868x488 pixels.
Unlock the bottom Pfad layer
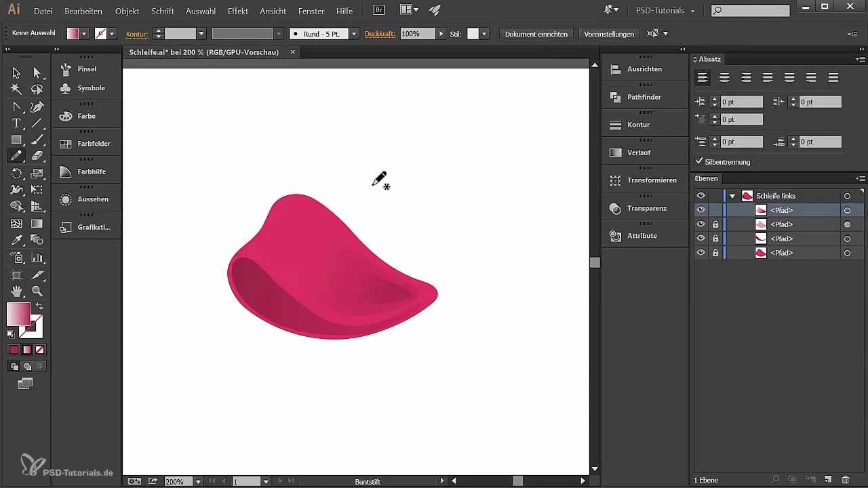715,253
